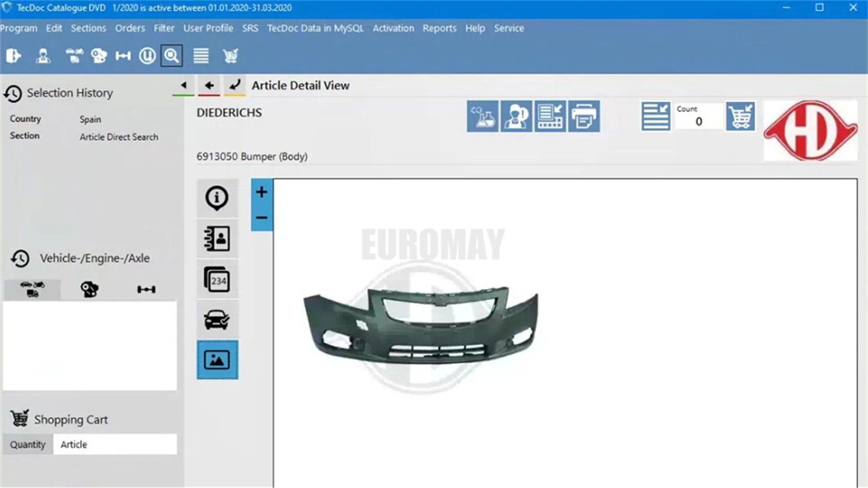Click the Country label in Selection History
868x488 pixels.
pos(25,119)
